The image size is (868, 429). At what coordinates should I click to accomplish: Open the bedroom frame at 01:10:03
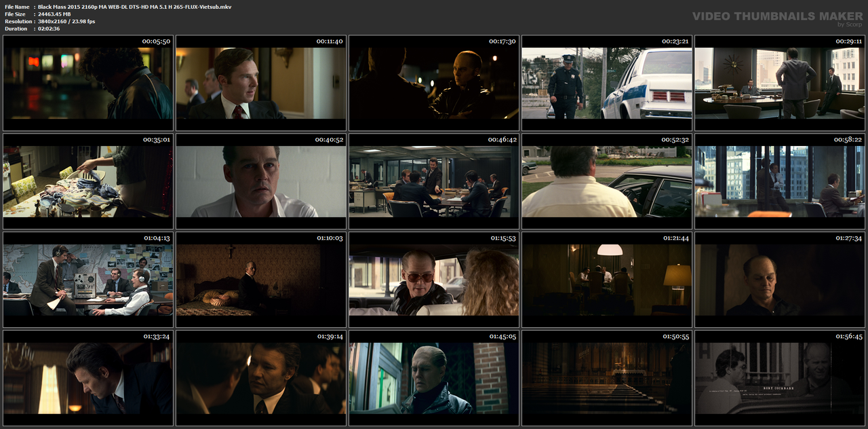point(261,280)
